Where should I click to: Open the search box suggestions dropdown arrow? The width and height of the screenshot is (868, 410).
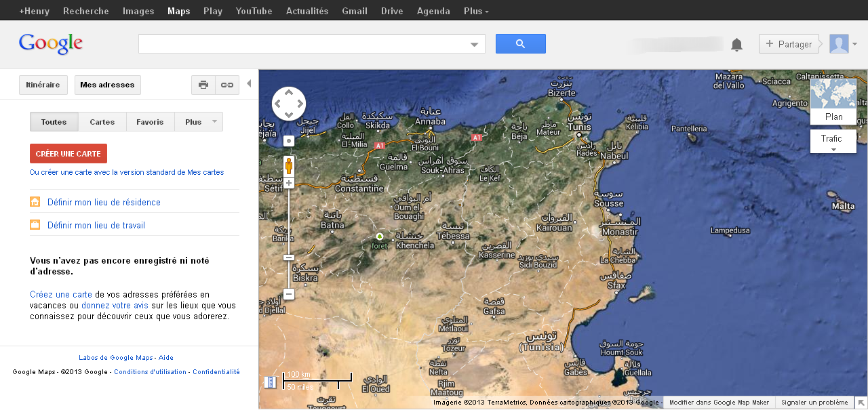[x=474, y=43]
